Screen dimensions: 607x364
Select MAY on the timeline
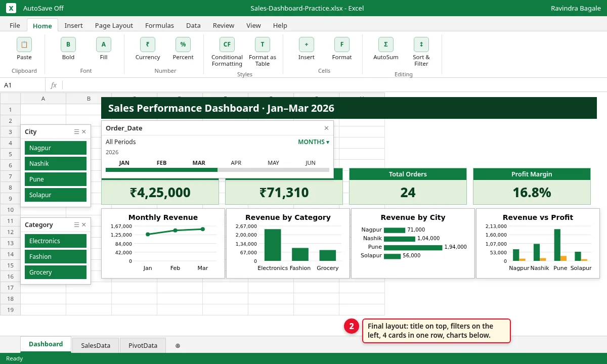tap(274, 163)
